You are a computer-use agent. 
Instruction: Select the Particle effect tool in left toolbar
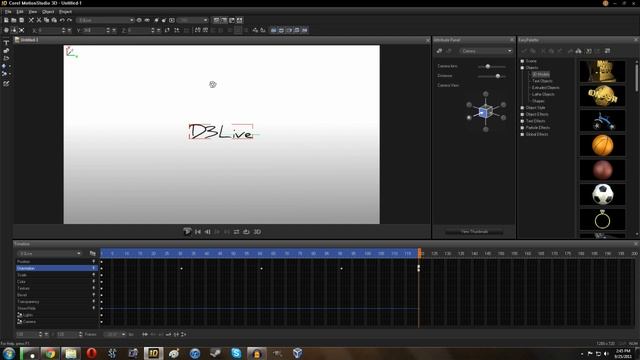tap(5, 74)
